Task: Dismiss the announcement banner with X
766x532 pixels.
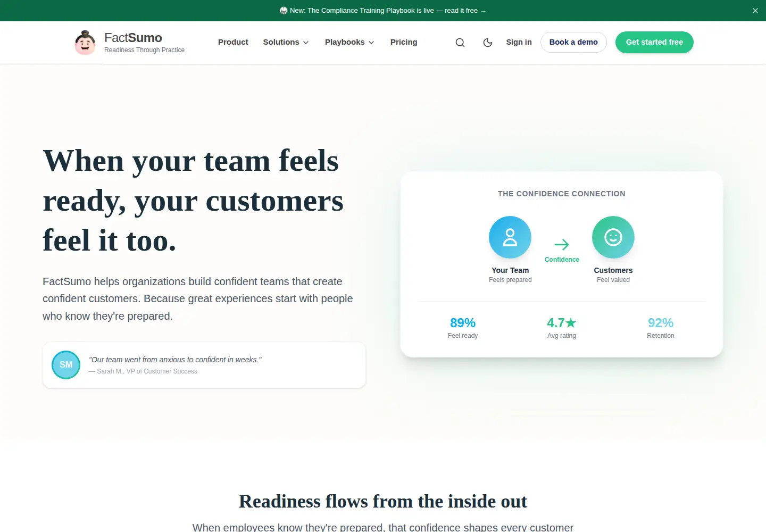Action: click(x=755, y=11)
